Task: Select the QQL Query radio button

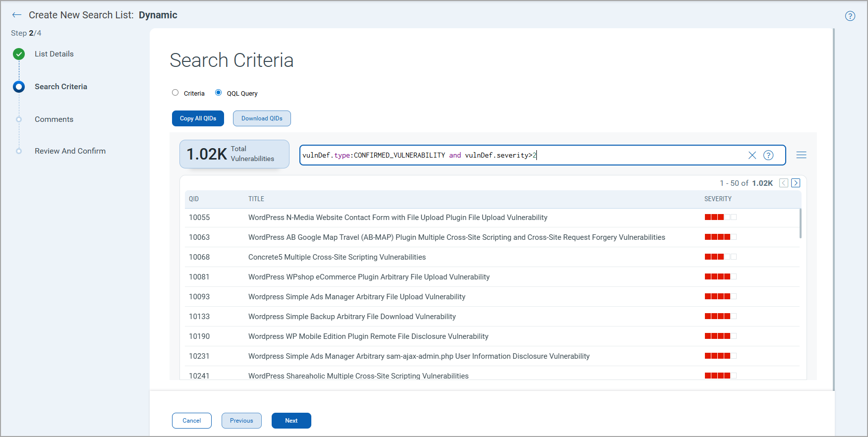Action: [218, 93]
